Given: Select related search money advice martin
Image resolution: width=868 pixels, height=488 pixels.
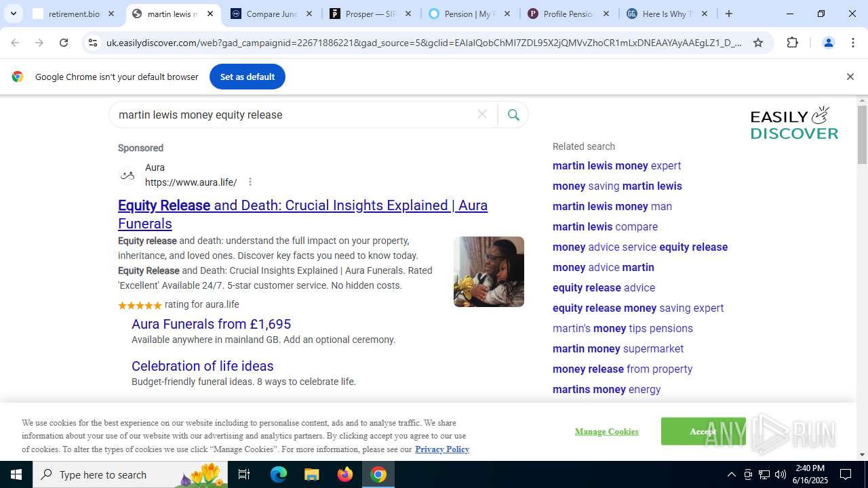Looking at the screenshot, I should (x=604, y=267).
